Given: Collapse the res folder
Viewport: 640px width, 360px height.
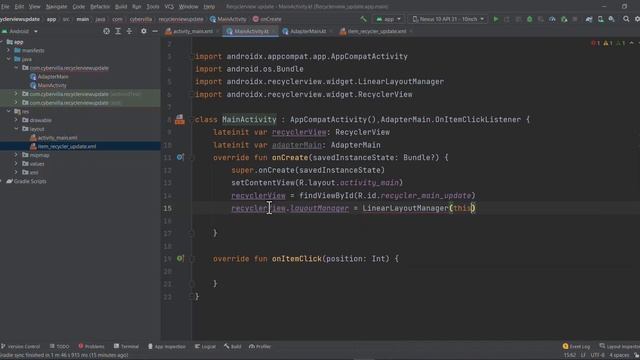Looking at the screenshot, I should (9, 111).
